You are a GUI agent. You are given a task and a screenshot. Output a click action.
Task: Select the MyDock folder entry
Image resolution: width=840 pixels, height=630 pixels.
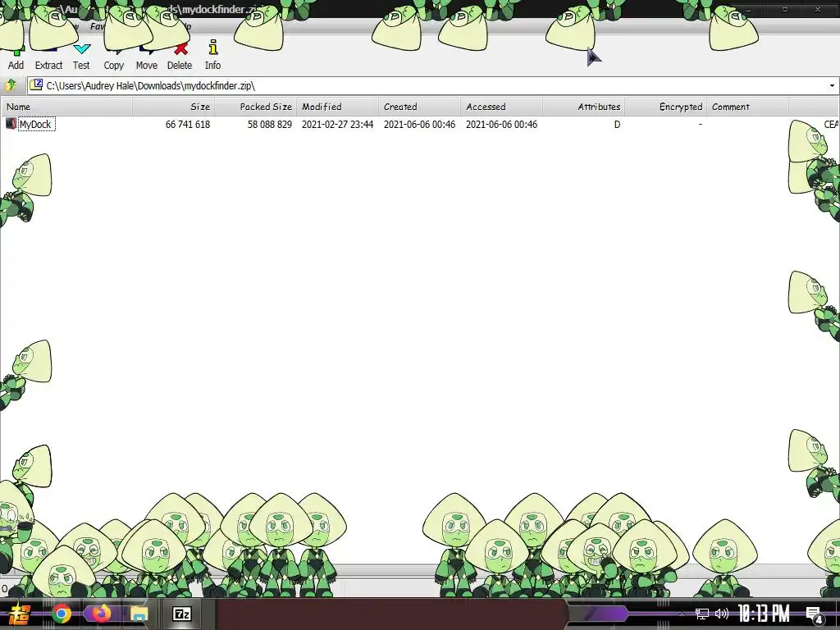coord(36,125)
